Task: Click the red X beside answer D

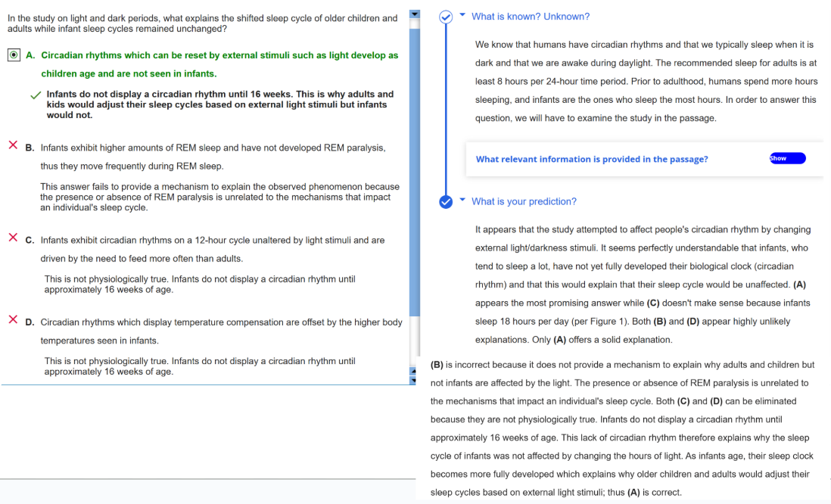Action: point(13,319)
